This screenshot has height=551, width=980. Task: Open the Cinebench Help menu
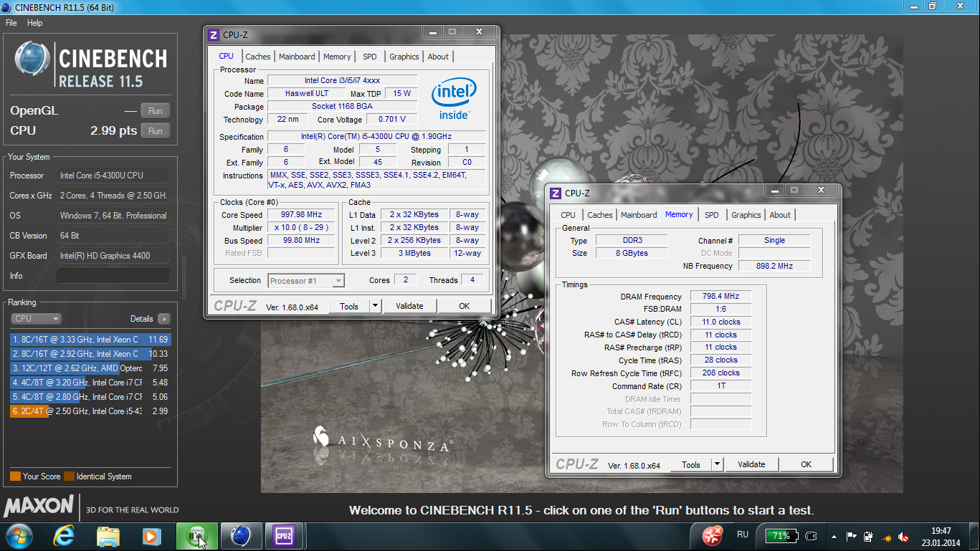pyautogui.click(x=34, y=23)
